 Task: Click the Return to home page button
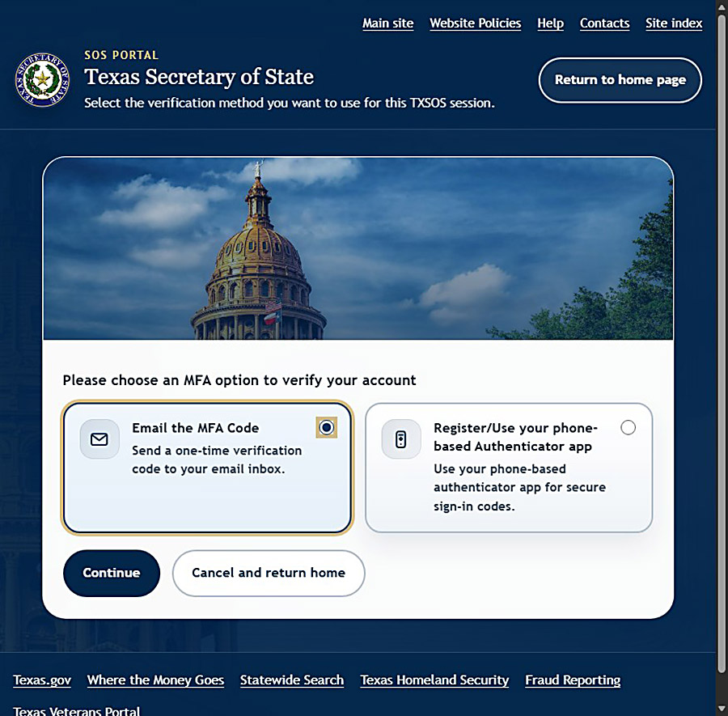click(x=620, y=80)
